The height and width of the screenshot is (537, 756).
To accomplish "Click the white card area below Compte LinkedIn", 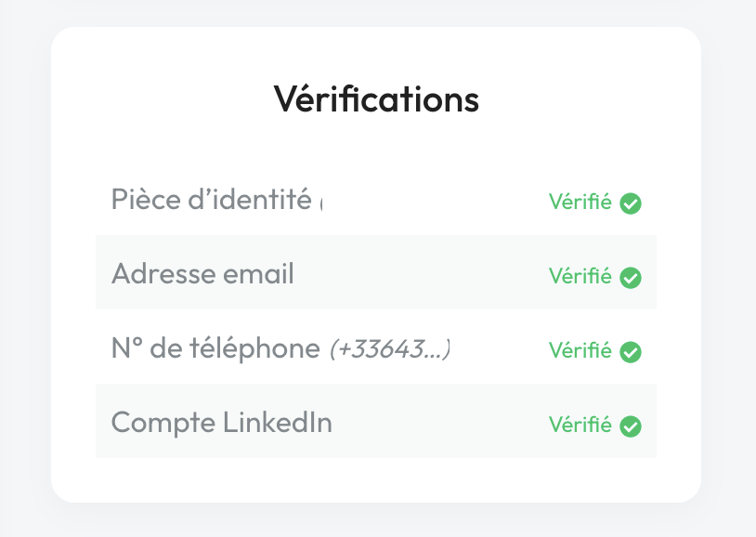I will (x=376, y=479).
